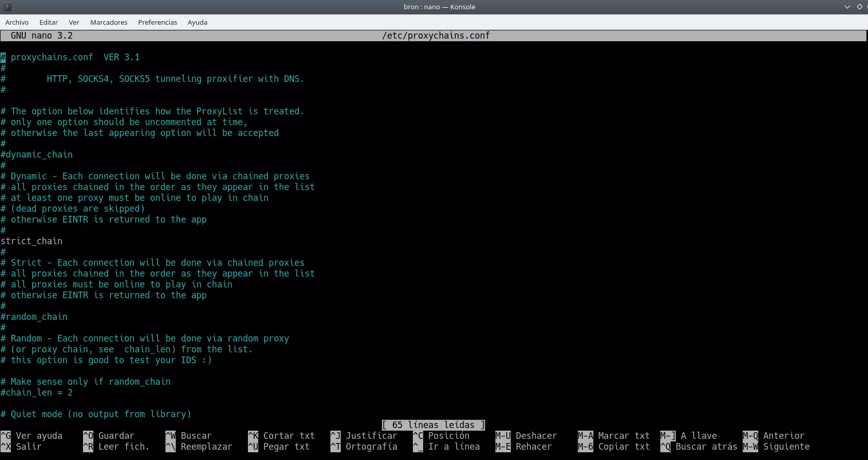This screenshot has width=868, height=460.
Task: Click the nano shortcut ^R Leer fich.
Action: tap(116, 447)
